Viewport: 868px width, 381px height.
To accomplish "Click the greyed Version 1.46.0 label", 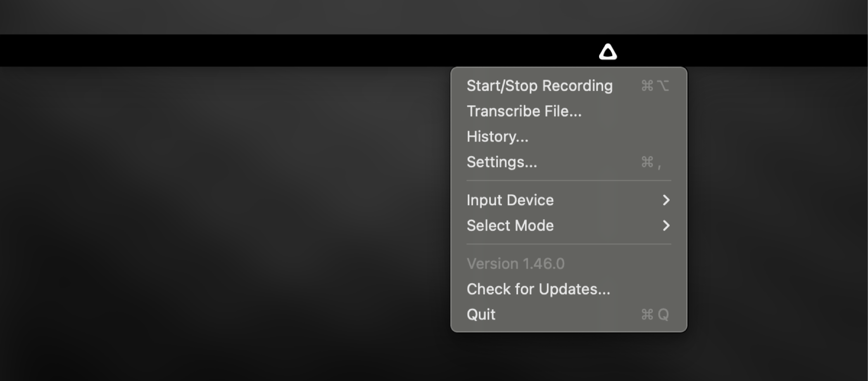I will tap(515, 264).
